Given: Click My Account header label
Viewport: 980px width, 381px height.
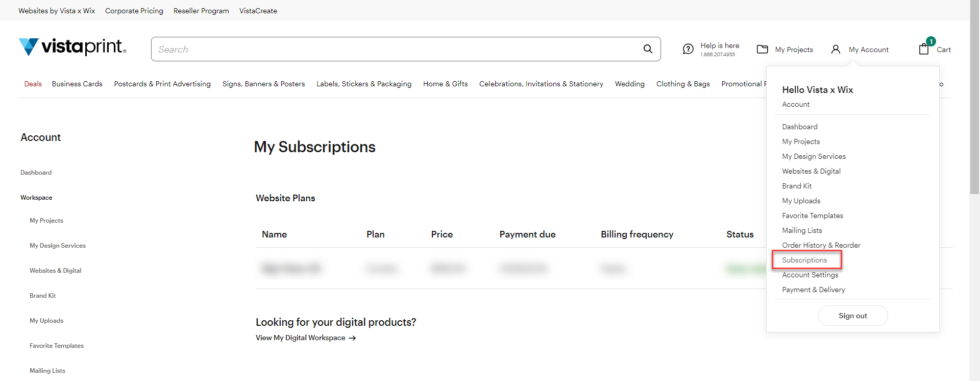Looking at the screenshot, I should click(869, 50).
